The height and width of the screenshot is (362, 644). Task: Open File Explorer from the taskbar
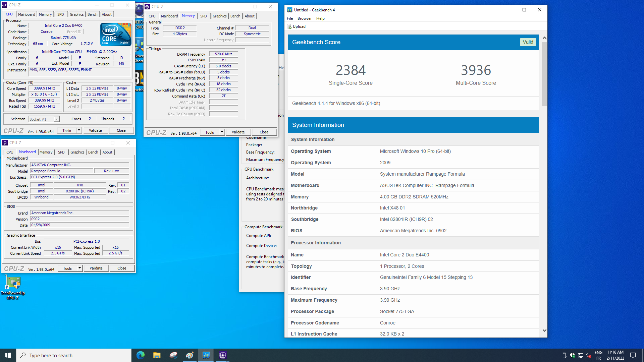click(x=157, y=355)
